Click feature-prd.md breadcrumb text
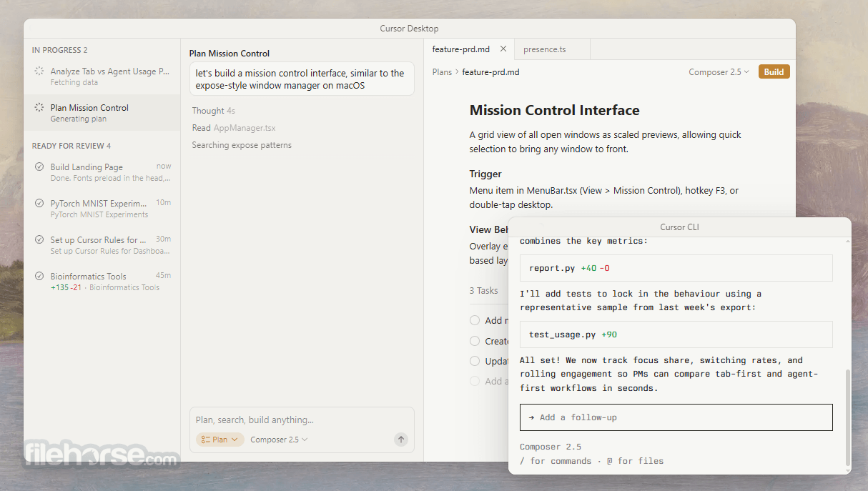The width and height of the screenshot is (868, 491). [x=490, y=72]
